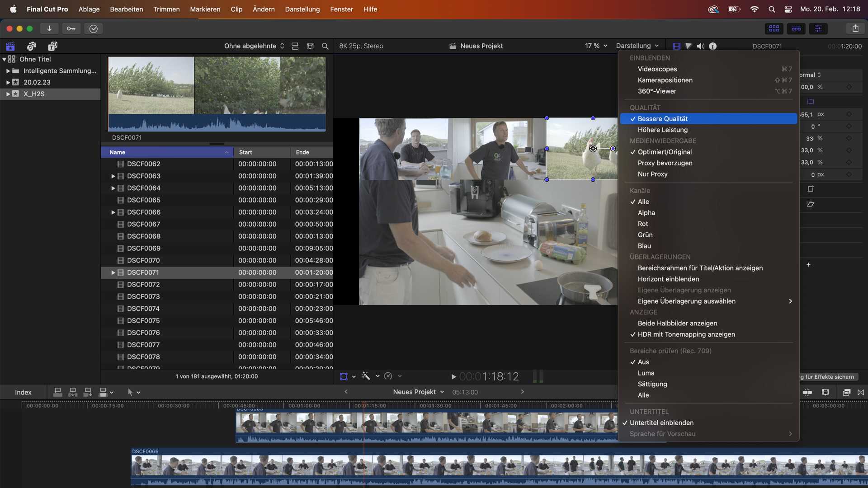Choose Videoscopes from the menu
Viewport: 868px width, 488px height.
pyautogui.click(x=657, y=69)
